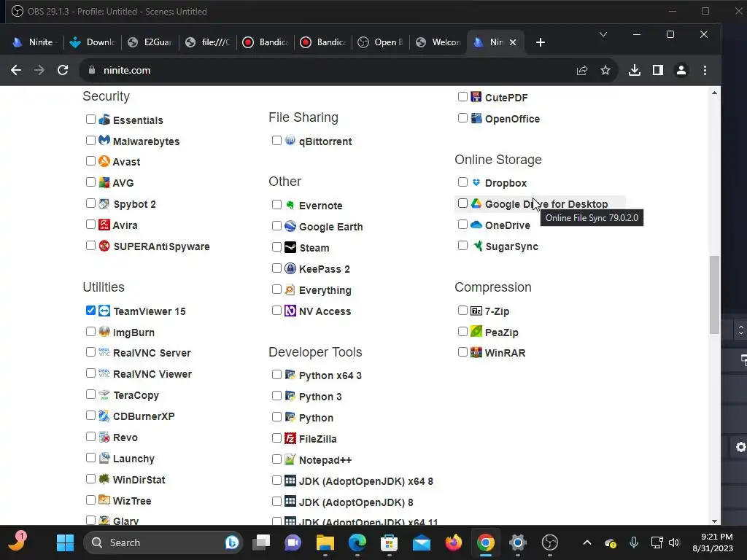Viewport: 747px width, 560px height.
Task: Click the AVG colored icon
Action: pyautogui.click(x=104, y=182)
